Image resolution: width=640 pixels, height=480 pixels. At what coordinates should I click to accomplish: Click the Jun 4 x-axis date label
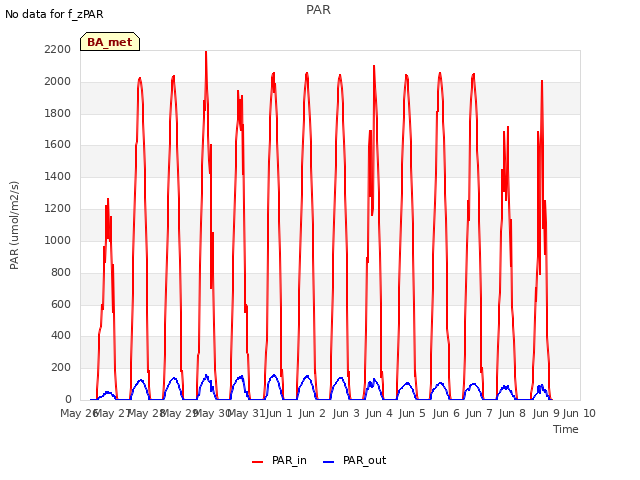click(379, 413)
